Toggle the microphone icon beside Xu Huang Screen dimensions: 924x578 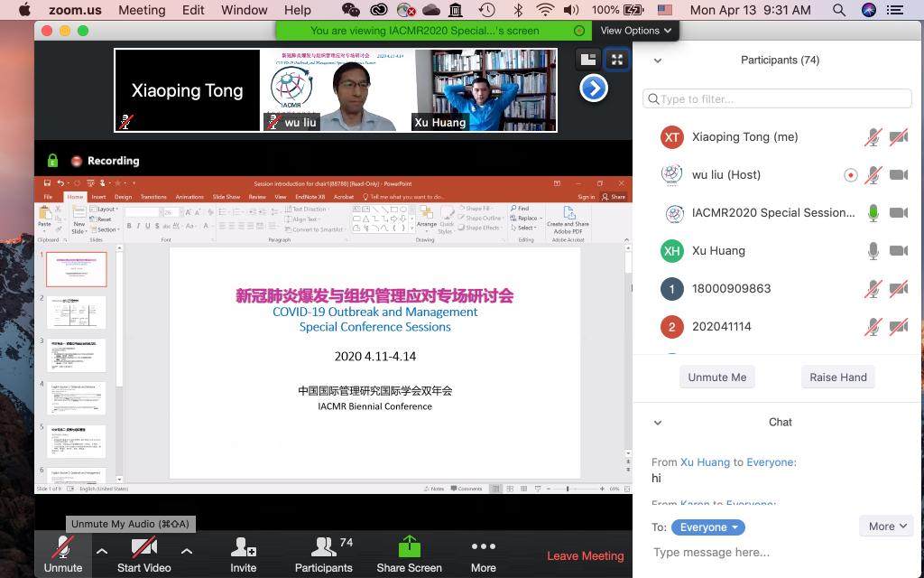(873, 251)
